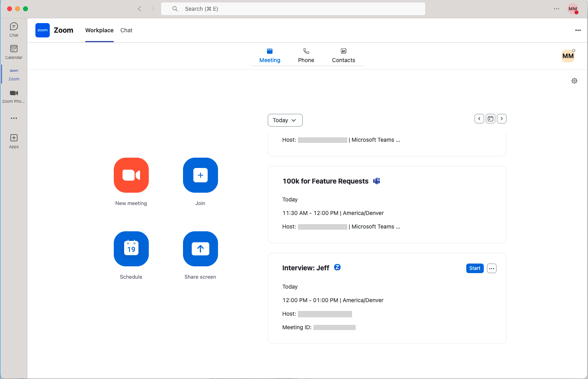This screenshot has width=588, height=379.
Task: Open Calendar in the left sidebar
Action: click(x=14, y=52)
